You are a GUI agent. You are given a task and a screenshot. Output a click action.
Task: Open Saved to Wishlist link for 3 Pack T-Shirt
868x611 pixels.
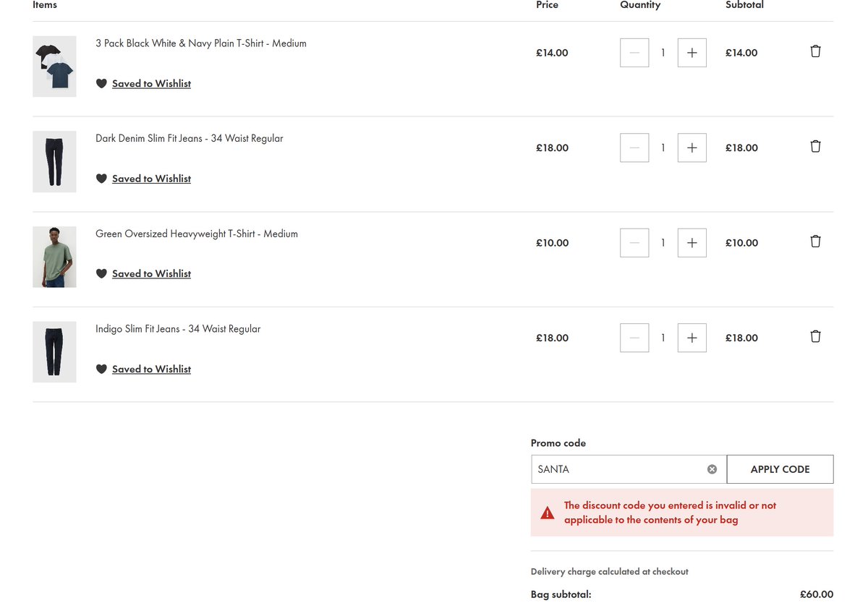151,84
